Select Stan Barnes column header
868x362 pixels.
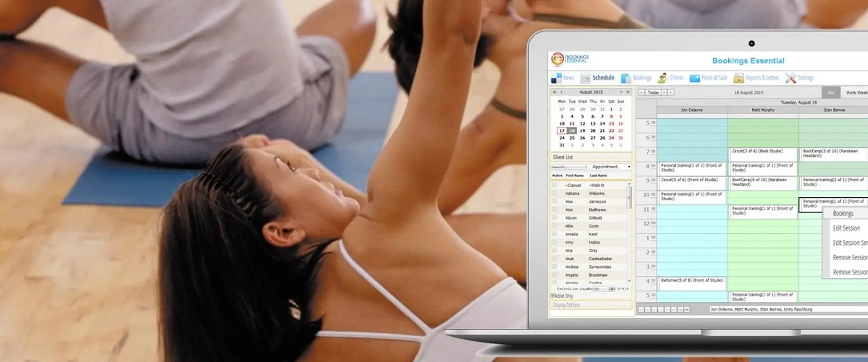(x=834, y=110)
